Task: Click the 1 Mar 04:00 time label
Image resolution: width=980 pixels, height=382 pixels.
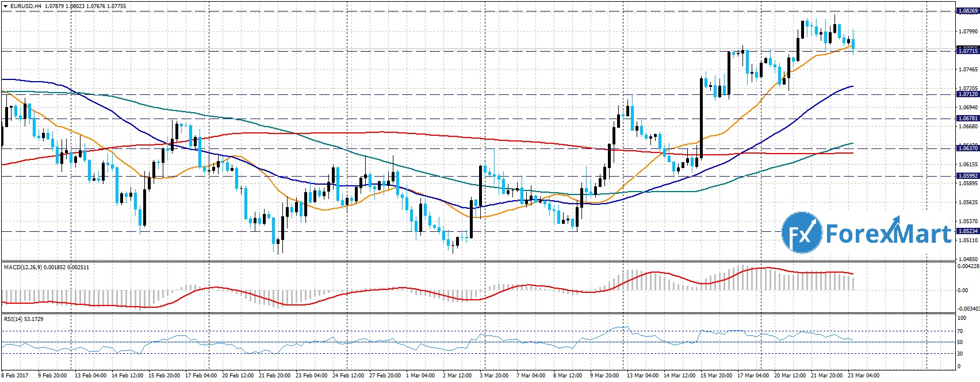Action: click(422, 376)
